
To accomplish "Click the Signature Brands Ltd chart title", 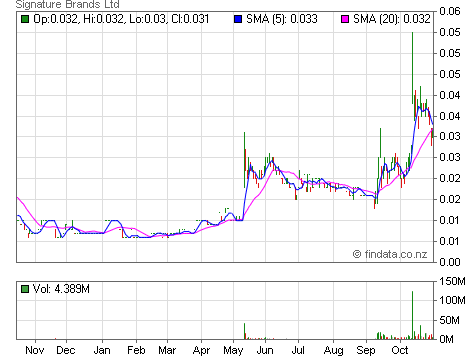I will tap(68, 4).
